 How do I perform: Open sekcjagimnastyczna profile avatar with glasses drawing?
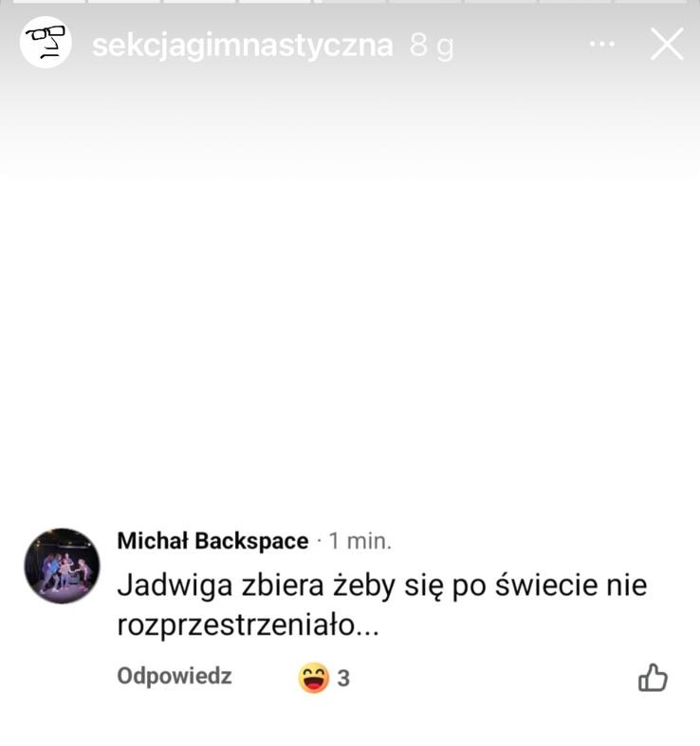(46, 43)
